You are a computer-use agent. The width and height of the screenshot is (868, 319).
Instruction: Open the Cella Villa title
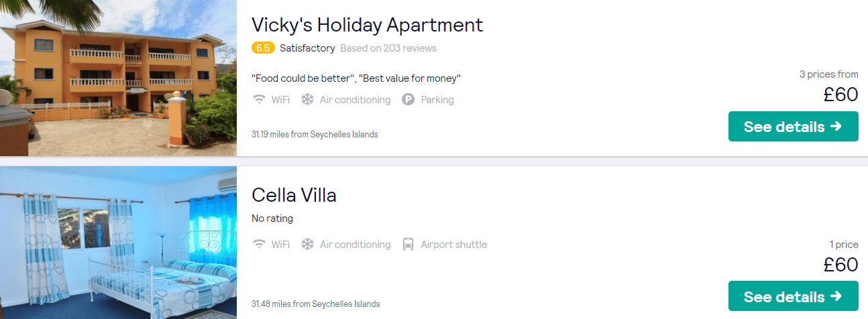294,195
